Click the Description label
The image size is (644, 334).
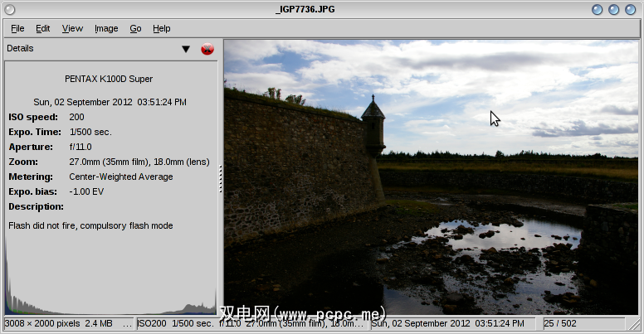pos(37,206)
